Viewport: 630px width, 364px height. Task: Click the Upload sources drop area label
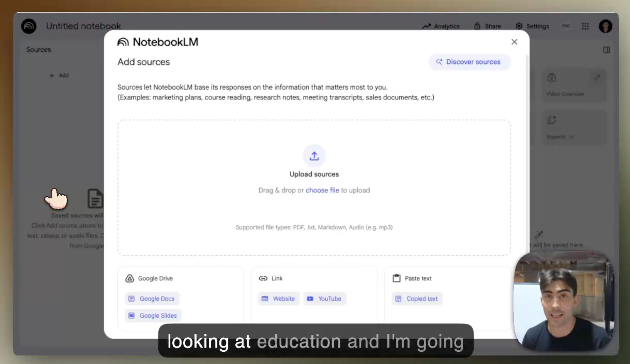tap(314, 174)
